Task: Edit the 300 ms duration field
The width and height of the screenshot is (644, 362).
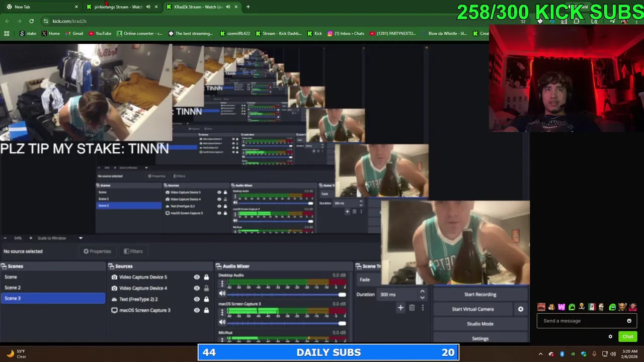Action: [397, 295]
